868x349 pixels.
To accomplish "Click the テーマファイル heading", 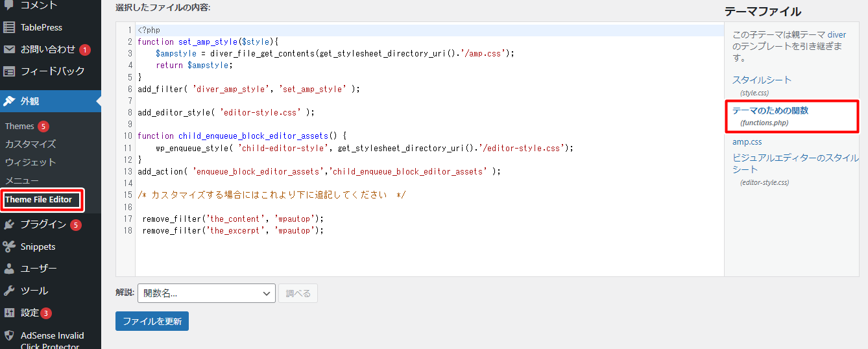I will point(763,12).
